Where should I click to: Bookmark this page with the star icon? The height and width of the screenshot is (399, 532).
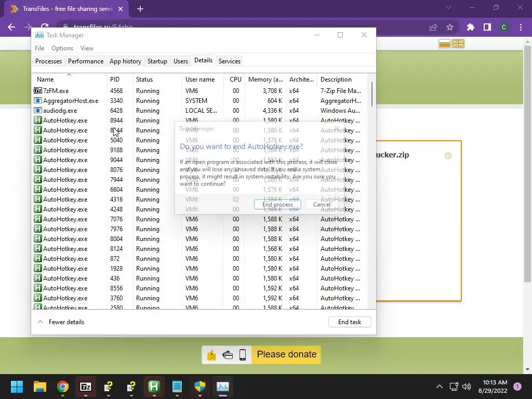coord(450,27)
